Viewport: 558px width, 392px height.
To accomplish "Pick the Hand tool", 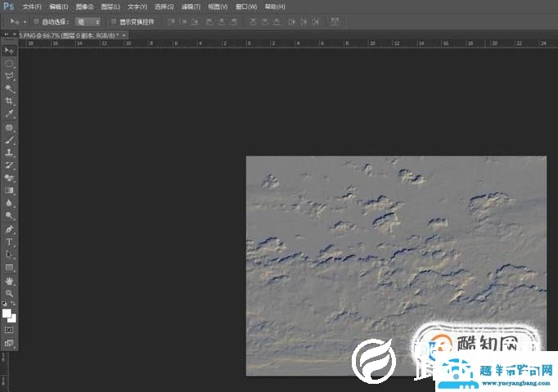I will 10,280.
